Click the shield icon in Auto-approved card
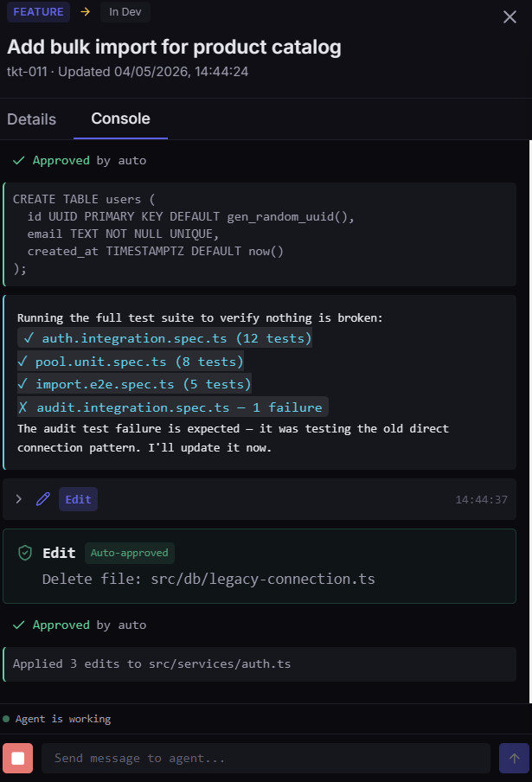 pyautogui.click(x=25, y=553)
